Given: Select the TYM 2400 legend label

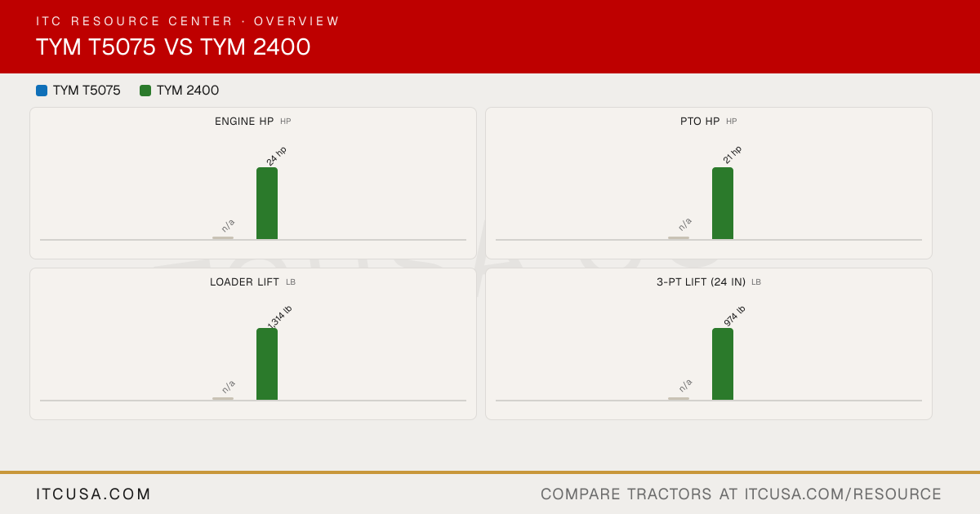Looking at the screenshot, I should pos(188,91).
